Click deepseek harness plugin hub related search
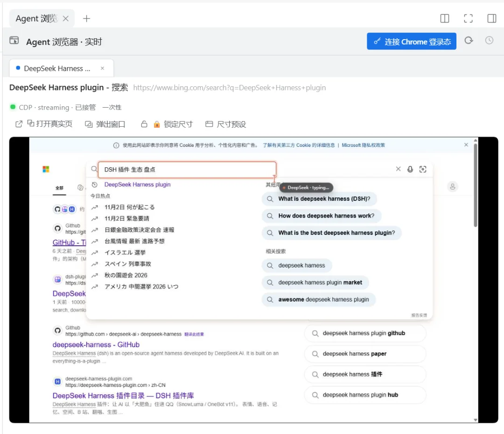 365,395
